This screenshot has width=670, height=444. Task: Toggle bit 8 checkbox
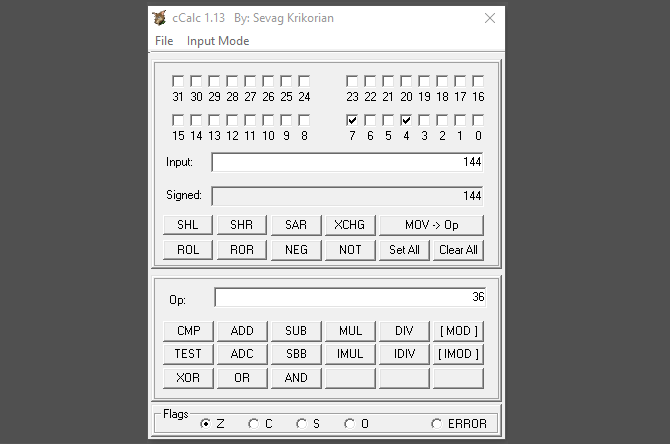click(x=304, y=120)
